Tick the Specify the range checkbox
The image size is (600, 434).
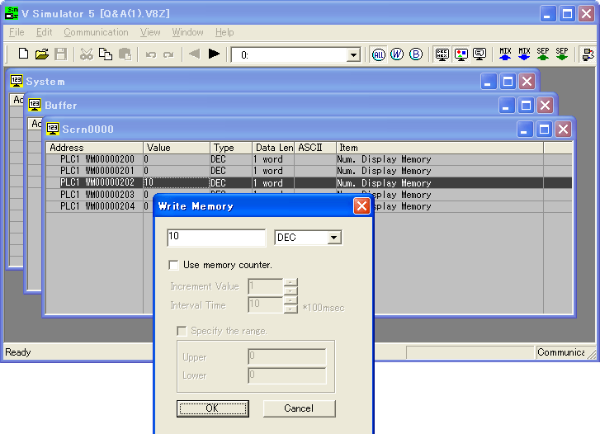182,331
